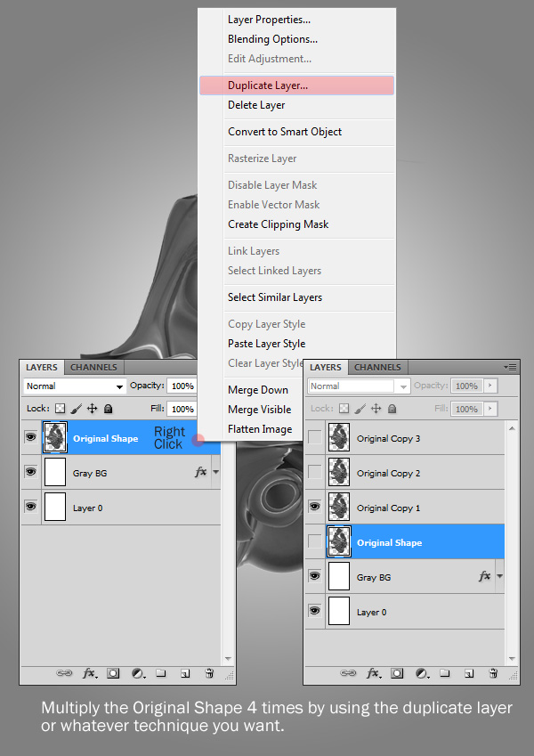The width and height of the screenshot is (534, 756).
Task: Select Convert to Smart Object
Action: click(285, 132)
